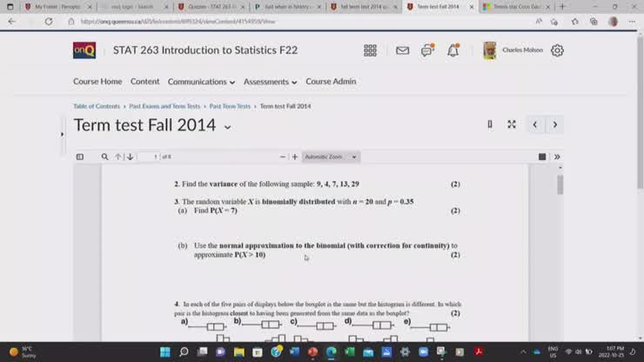
Task: Open the admin tools gear icon
Action: point(557,50)
